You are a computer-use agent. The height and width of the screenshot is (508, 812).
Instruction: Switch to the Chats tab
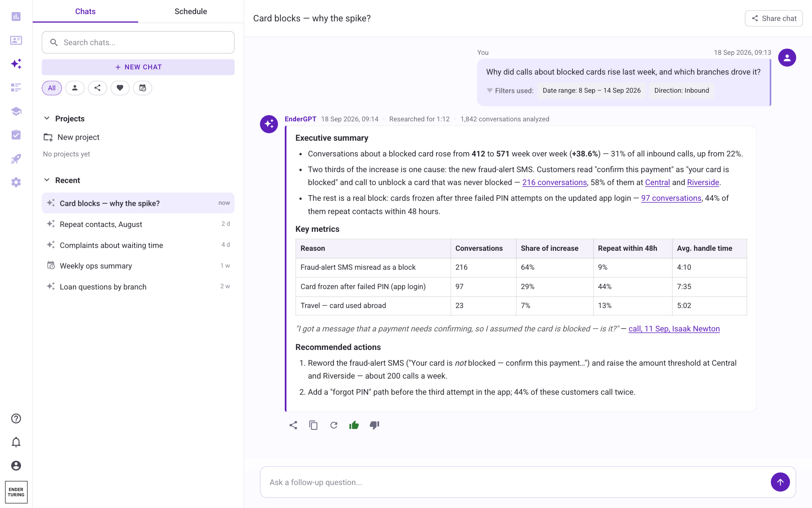[85, 11]
